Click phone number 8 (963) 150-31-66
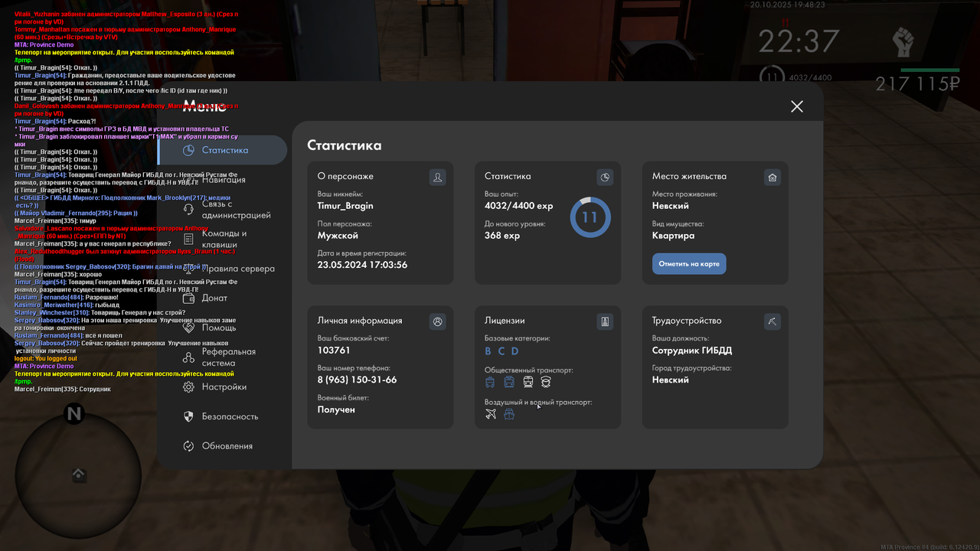This screenshot has height=551, width=980. pos(357,380)
